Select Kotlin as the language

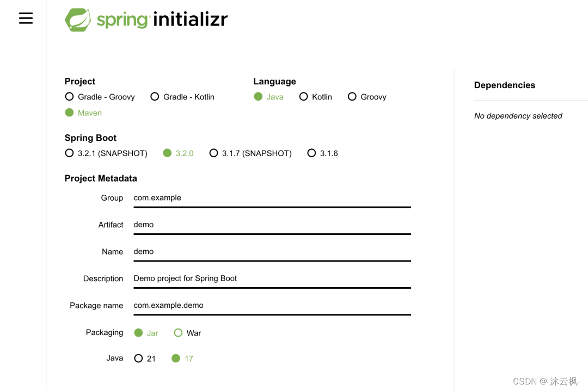click(x=316, y=97)
